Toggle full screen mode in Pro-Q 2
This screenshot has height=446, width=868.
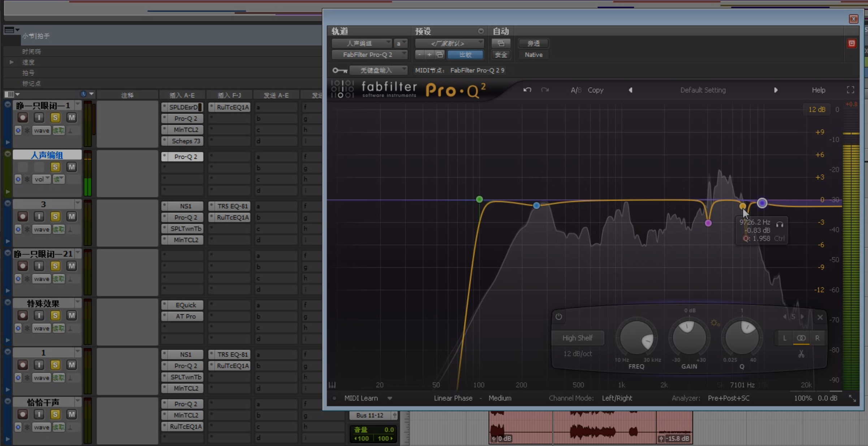pos(850,90)
